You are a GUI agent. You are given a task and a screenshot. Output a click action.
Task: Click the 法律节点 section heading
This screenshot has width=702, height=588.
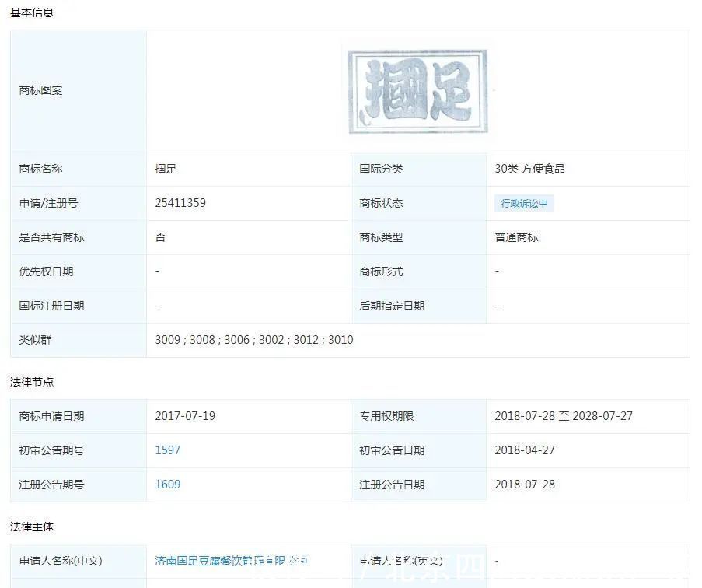pyautogui.click(x=32, y=382)
